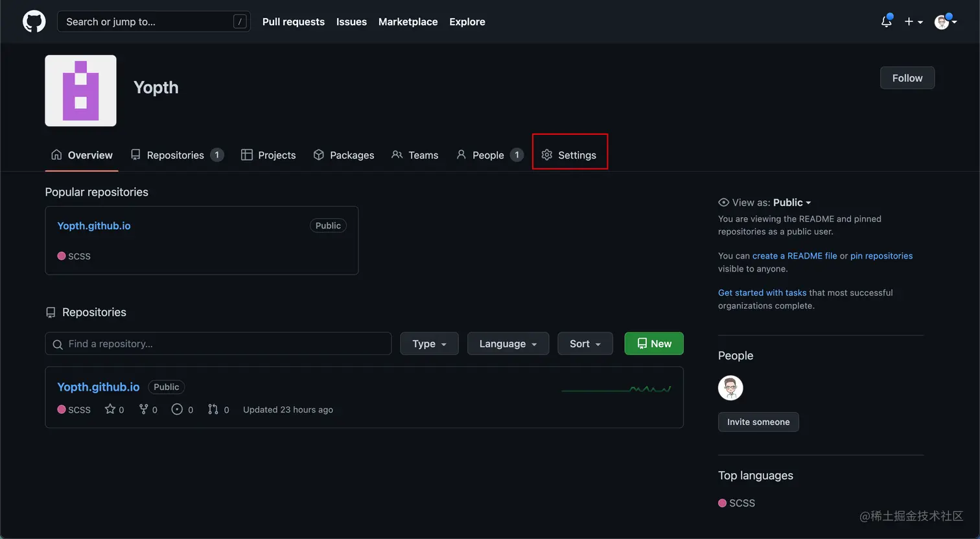Switch to the Projects tab
This screenshot has height=539, width=980.
point(268,155)
